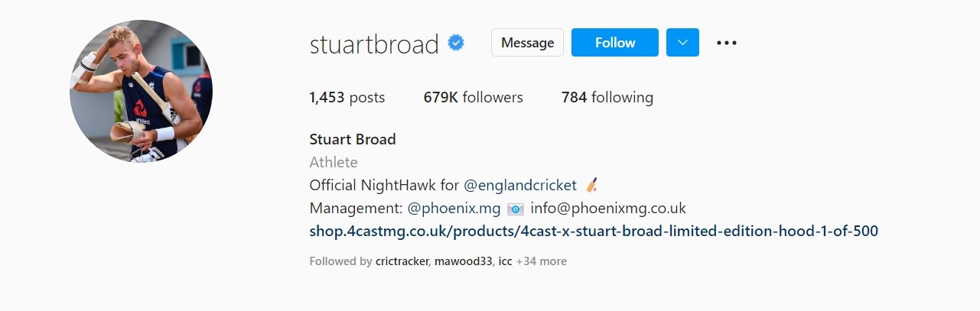Expand suggested accounts with the chevron button
The width and height of the screenshot is (980, 311).
point(682,43)
